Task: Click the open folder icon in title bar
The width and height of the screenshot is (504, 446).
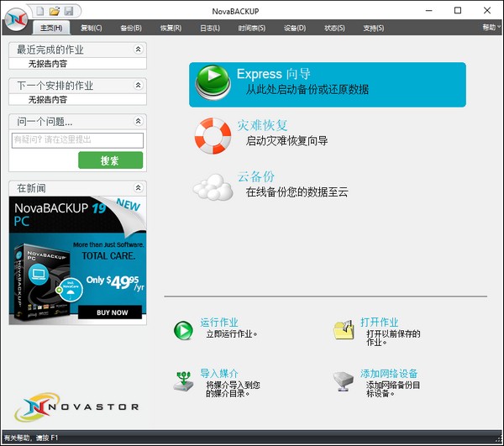Action: [54, 11]
